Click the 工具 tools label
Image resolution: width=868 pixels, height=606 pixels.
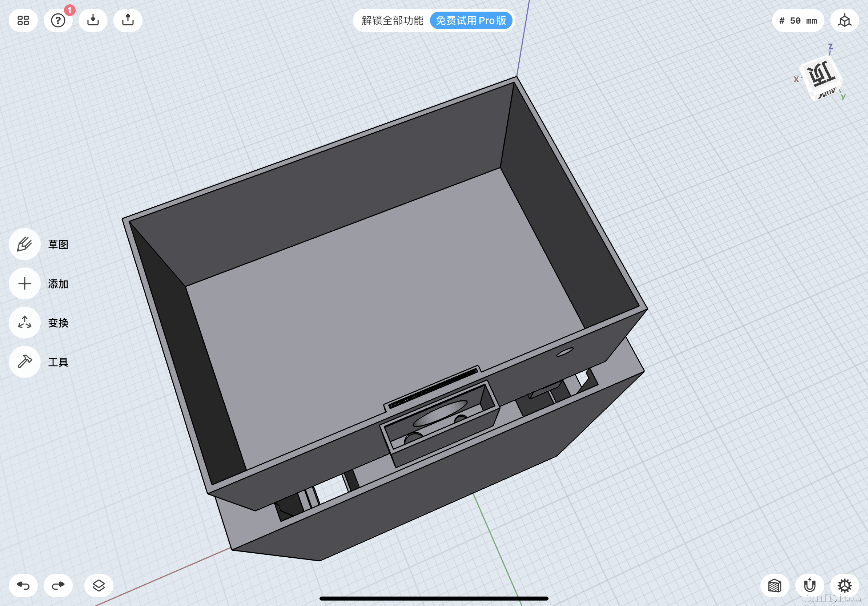58,362
